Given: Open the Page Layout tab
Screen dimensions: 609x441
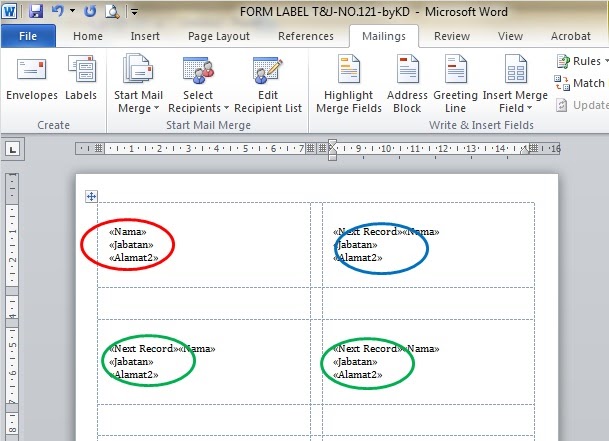Looking at the screenshot, I should [219, 36].
